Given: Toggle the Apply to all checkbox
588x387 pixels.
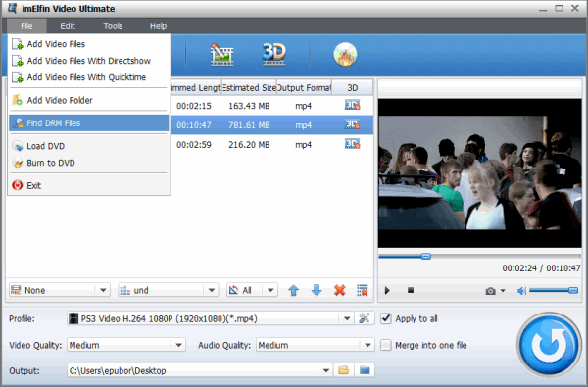Looking at the screenshot, I should click(385, 318).
